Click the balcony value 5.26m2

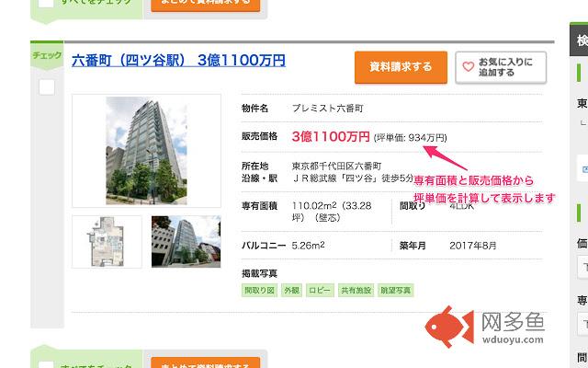[309, 246]
